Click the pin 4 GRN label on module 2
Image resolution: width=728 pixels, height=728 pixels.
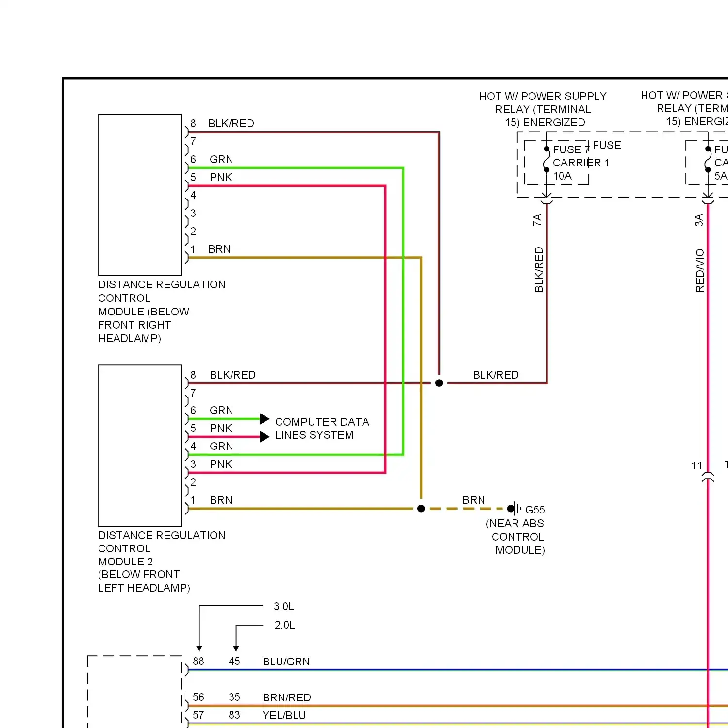pyautogui.click(x=221, y=447)
